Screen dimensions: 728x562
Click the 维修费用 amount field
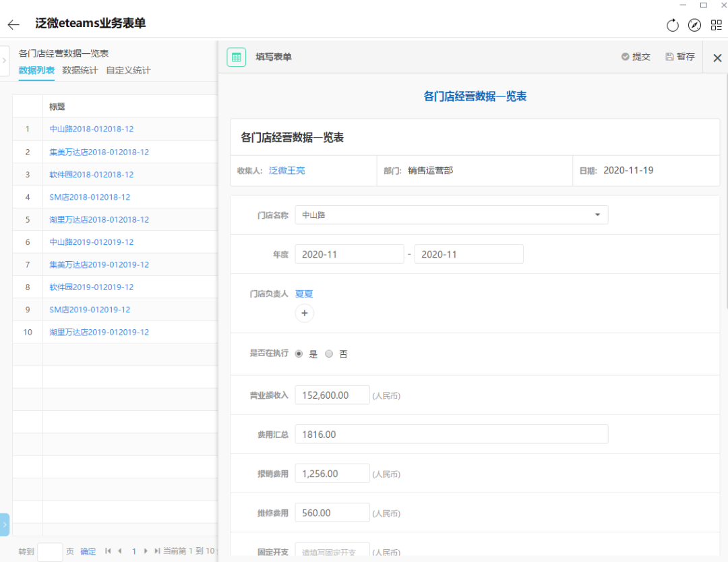click(x=332, y=513)
